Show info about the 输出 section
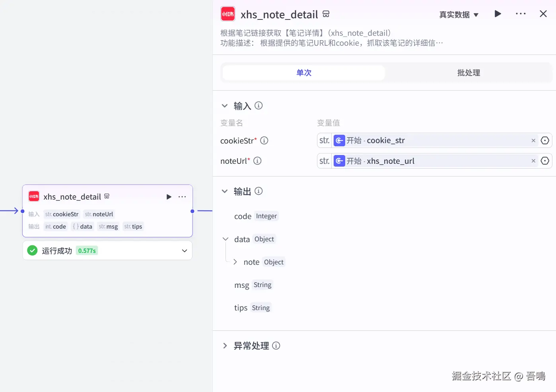Viewport: 556px width, 392px height. tap(259, 191)
